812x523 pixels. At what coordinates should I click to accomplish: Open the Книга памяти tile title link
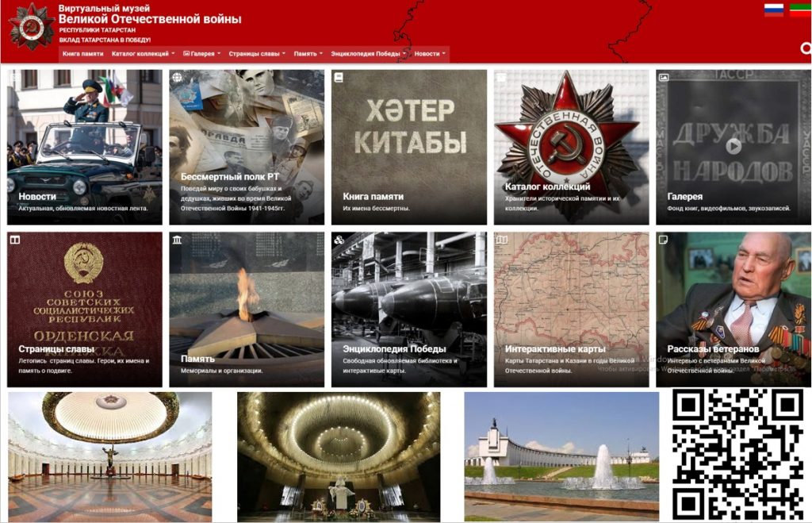(373, 197)
